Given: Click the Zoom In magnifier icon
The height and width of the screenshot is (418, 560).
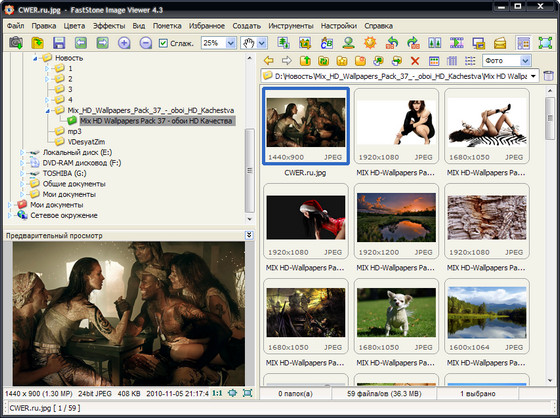Looking at the screenshot, I should click(x=124, y=43).
